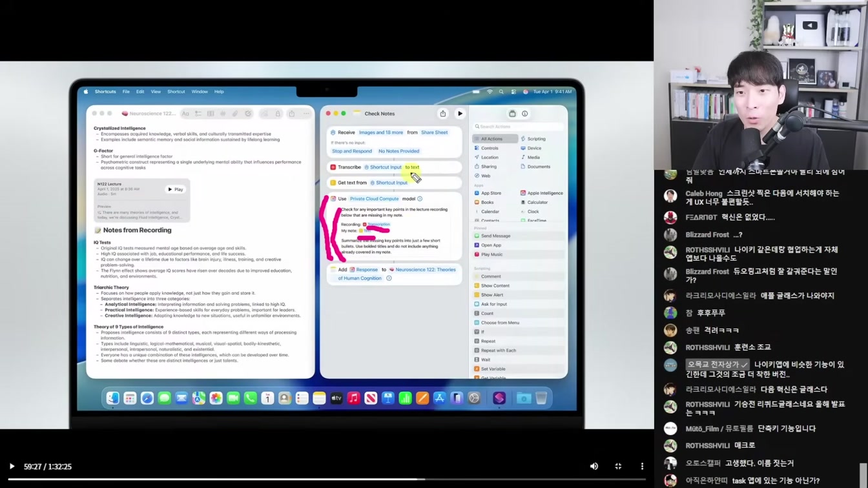Image resolution: width=868 pixels, height=488 pixels.
Task: Toggle video player mute with speaker icon
Action: 594,466
